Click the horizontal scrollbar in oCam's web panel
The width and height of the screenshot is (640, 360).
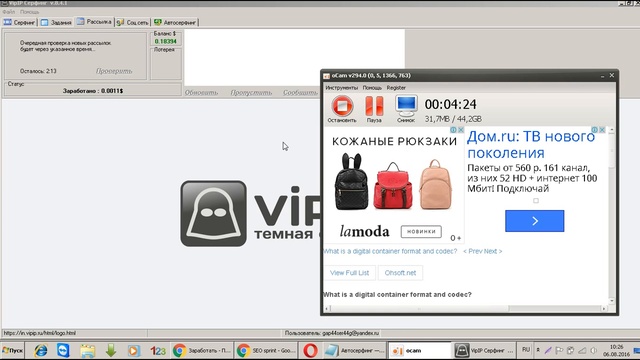[419, 309]
